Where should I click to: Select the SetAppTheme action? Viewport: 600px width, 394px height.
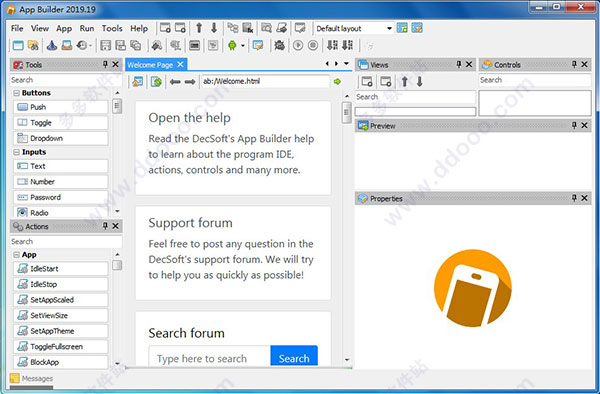[x=60, y=331]
